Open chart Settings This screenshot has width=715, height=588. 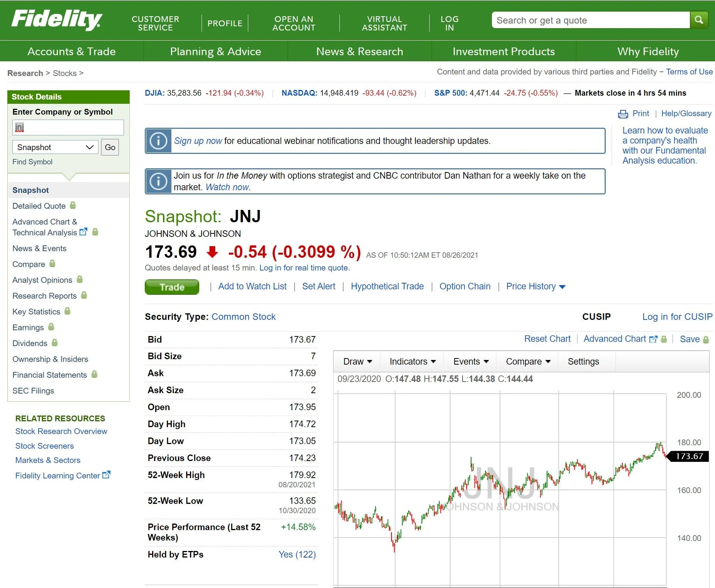click(583, 362)
